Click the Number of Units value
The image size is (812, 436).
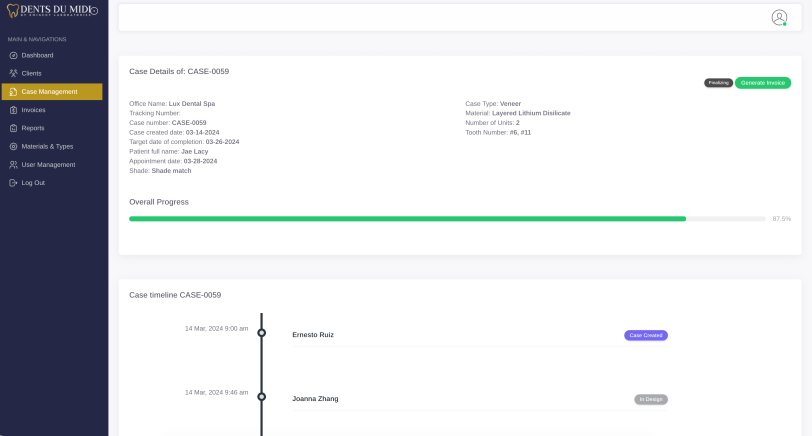tap(517, 123)
